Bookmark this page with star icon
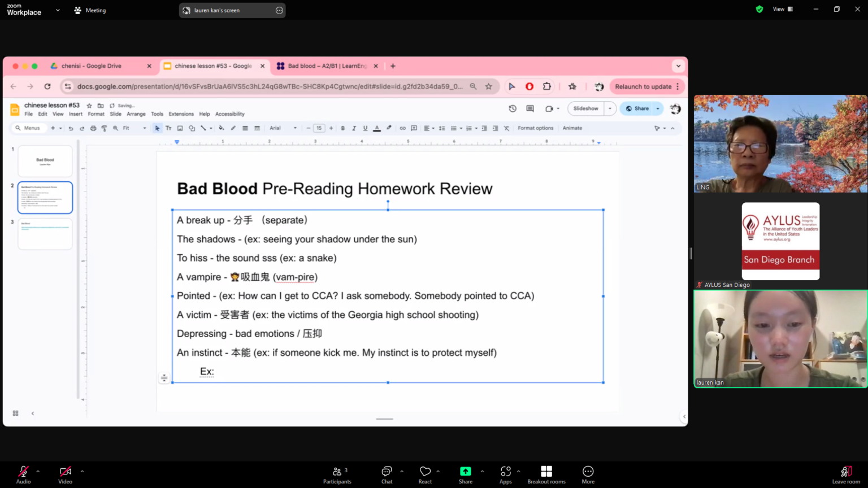This screenshot has height=488, width=868. pos(489,86)
